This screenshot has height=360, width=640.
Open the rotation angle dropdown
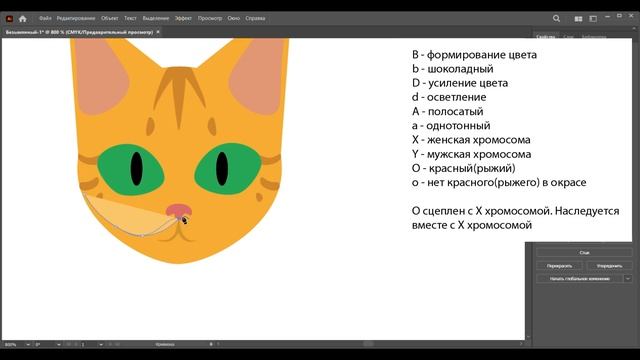[x=58, y=344]
